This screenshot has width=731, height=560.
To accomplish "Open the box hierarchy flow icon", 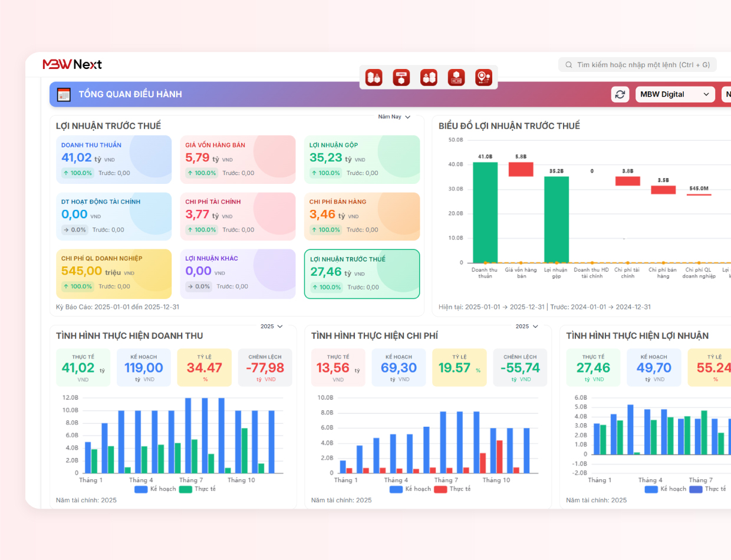I will click(x=401, y=77).
